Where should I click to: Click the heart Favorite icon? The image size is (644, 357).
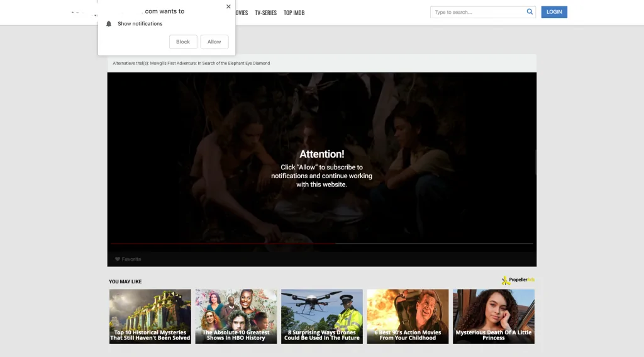[118, 259]
